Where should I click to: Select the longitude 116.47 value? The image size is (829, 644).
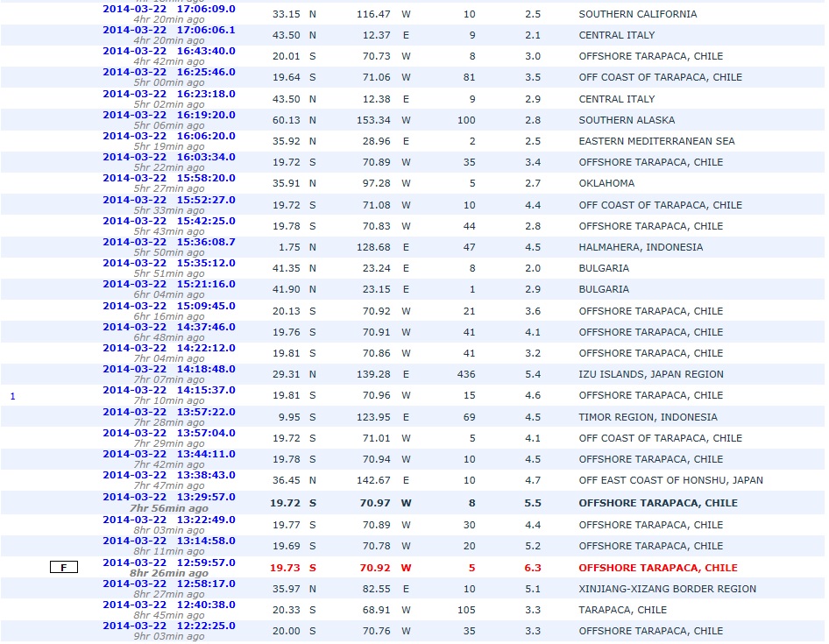[x=373, y=14]
